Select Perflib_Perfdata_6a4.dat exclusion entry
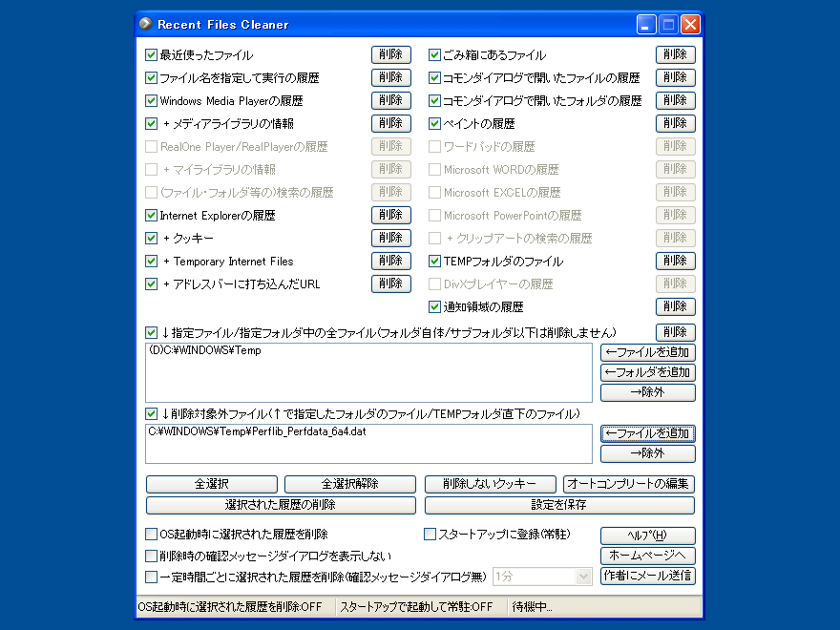 point(257,431)
